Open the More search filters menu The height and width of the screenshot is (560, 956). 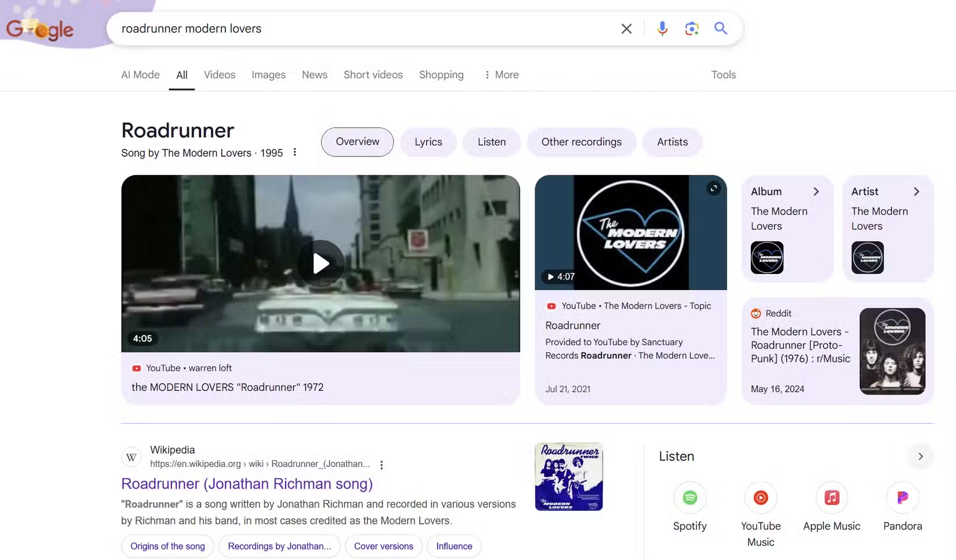[x=501, y=75]
